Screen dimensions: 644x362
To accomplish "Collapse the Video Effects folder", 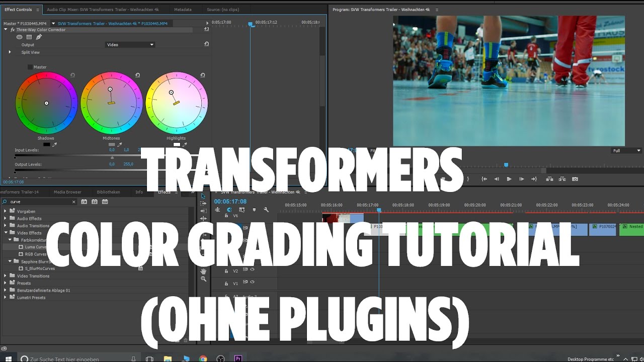I will click(6, 233).
